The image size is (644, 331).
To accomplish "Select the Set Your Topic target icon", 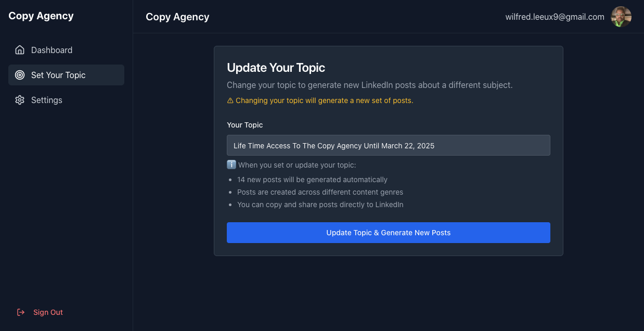I will [x=20, y=75].
